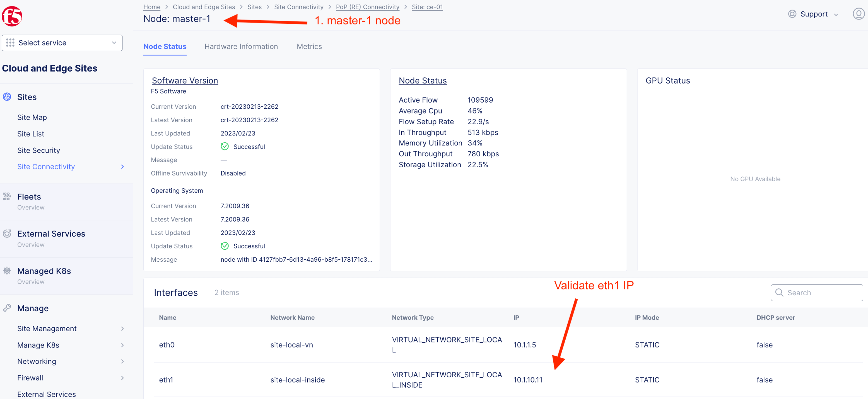Go to Site List in sidebar
This screenshot has height=399, width=868.
(31, 134)
